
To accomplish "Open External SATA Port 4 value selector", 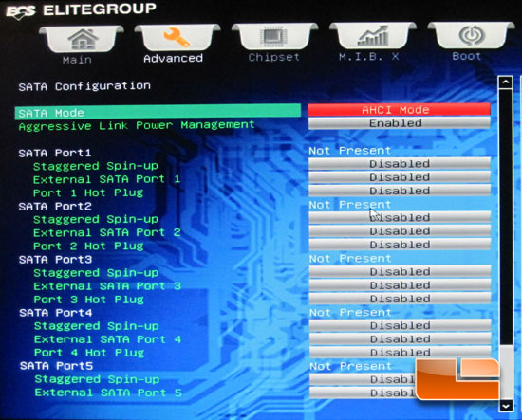I will point(400,338).
